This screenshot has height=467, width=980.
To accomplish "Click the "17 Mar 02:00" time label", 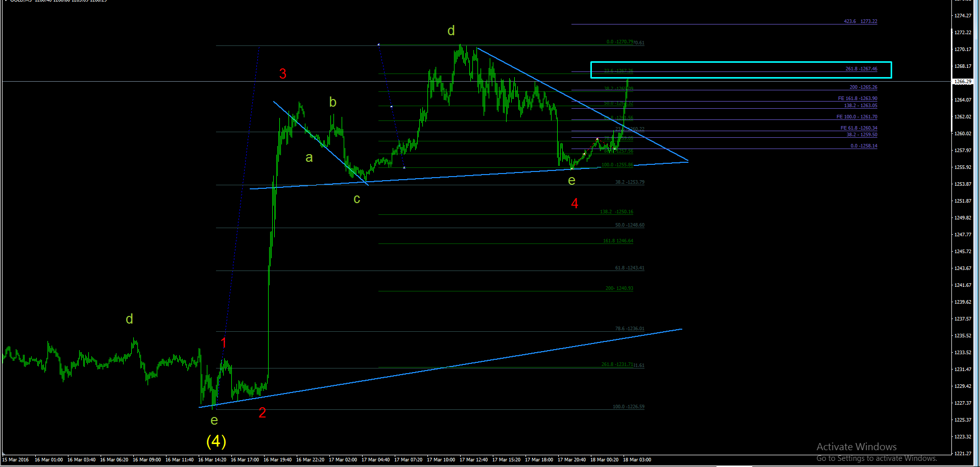I will 343,460.
